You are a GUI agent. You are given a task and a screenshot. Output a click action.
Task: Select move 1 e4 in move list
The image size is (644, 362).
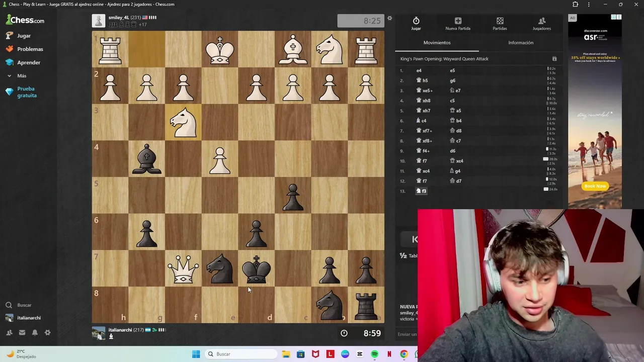[419, 70]
